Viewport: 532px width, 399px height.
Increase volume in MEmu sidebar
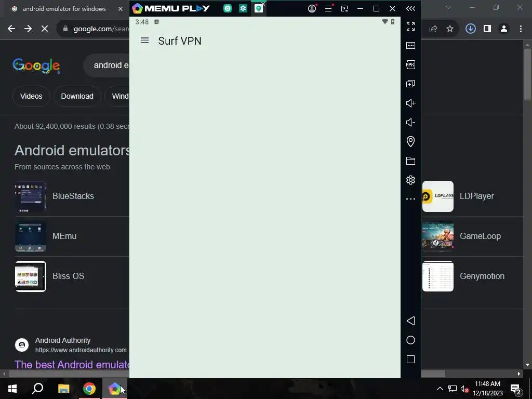coord(410,103)
